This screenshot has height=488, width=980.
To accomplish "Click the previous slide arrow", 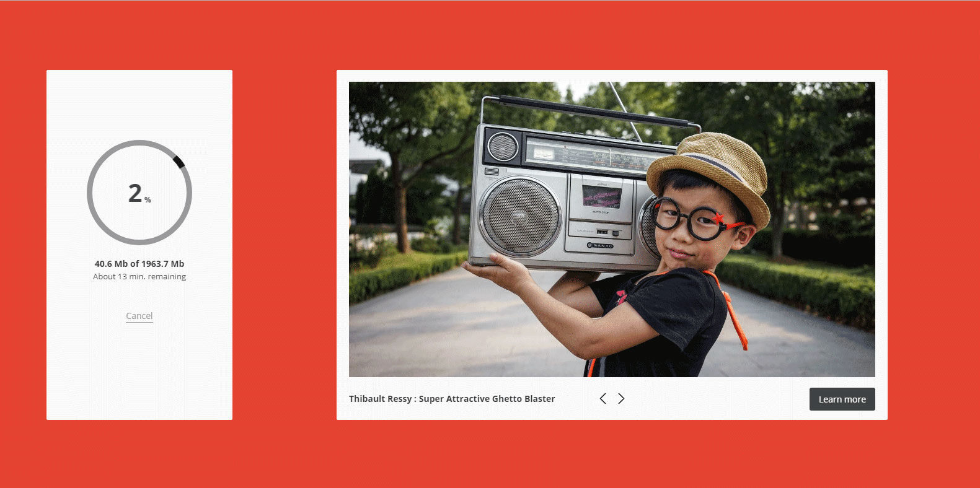I will [x=603, y=399].
